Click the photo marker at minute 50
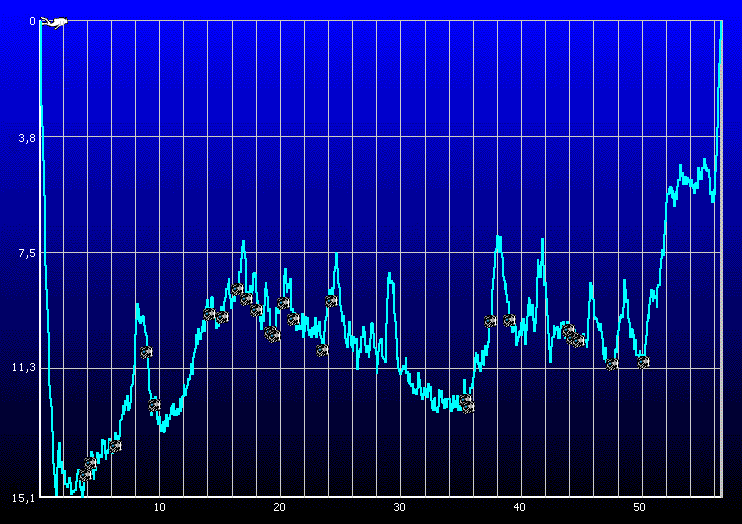 point(643,362)
